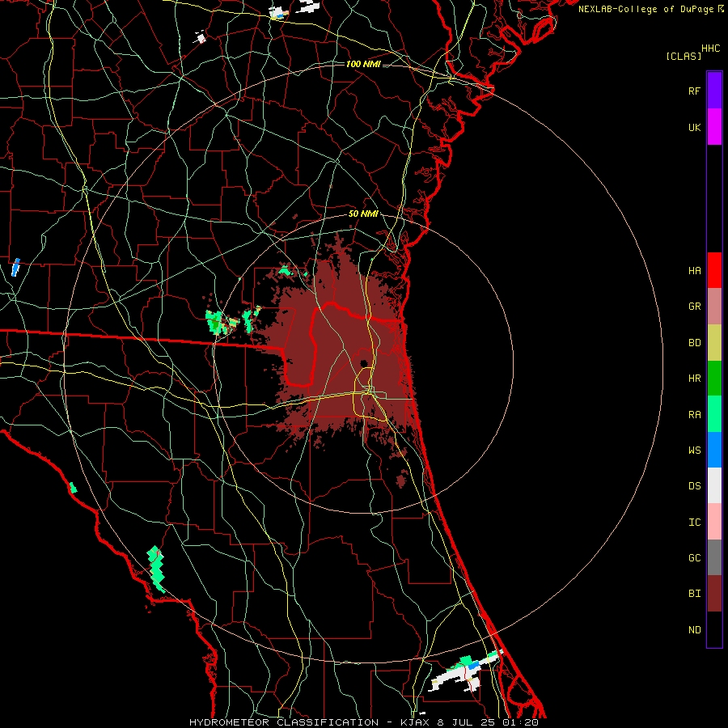Viewport: 728px width, 728px height.
Task: Click the purple RF legend color swatch
Action: [714, 91]
